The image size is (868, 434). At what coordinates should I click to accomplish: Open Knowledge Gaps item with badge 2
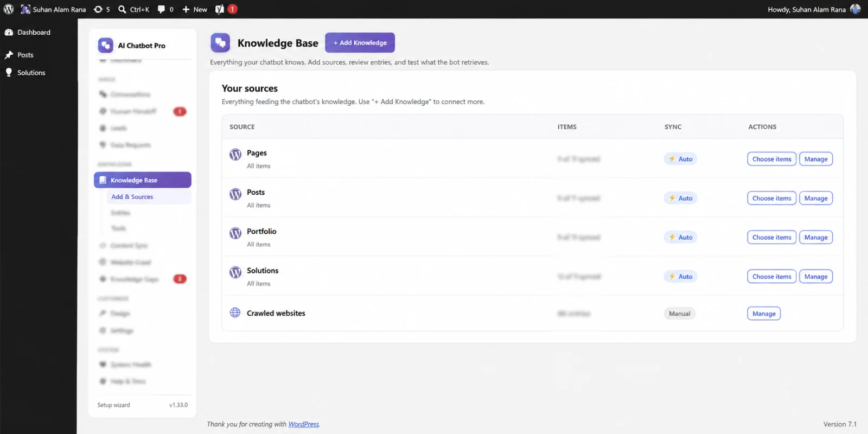click(x=143, y=279)
